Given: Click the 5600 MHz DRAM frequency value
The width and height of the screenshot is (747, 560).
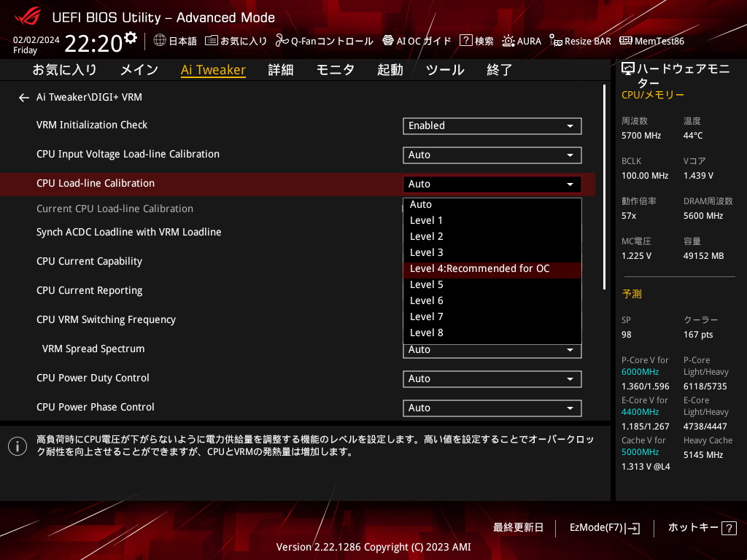Looking at the screenshot, I should 703,216.
